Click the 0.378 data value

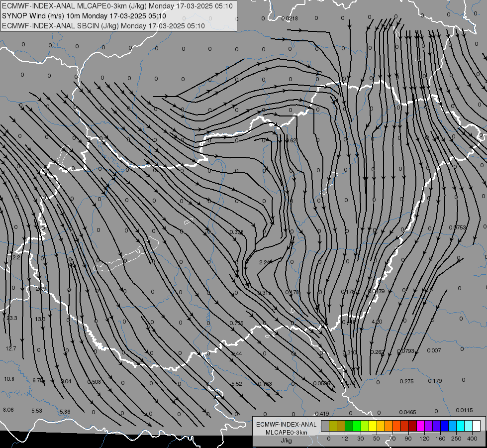[237, 232]
